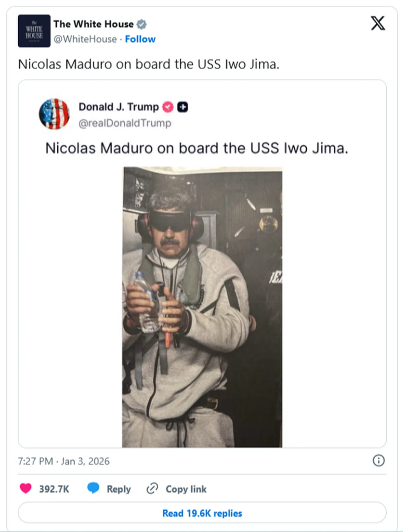Click the X logo icon
The width and height of the screenshot is (403, 532).
[x=377, y=23]
